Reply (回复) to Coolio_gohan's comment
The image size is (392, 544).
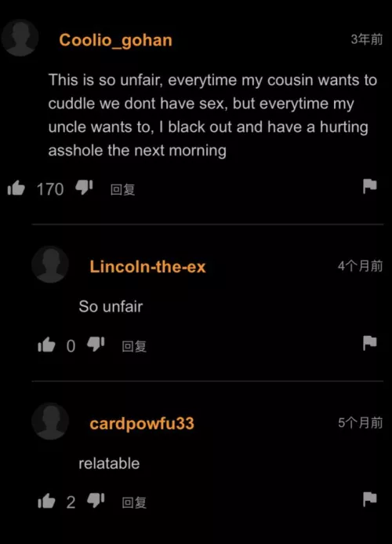122,190
